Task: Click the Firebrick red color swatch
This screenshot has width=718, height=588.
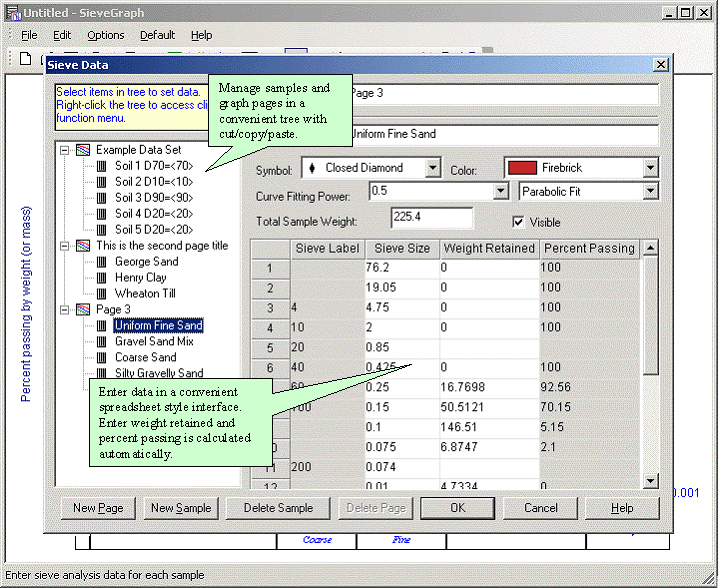Action: pos(522,168)
